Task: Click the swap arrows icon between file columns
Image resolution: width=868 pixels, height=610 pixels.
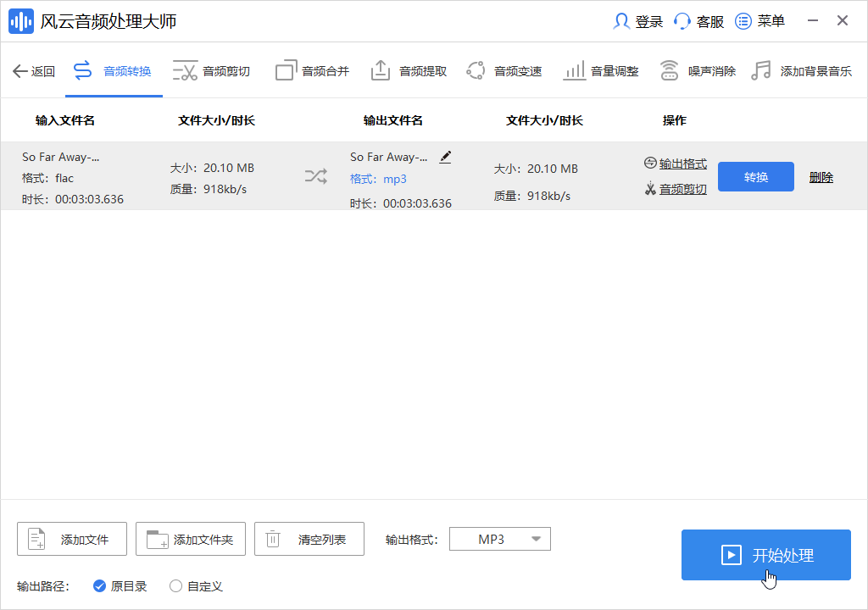Action: coord(316,176)
